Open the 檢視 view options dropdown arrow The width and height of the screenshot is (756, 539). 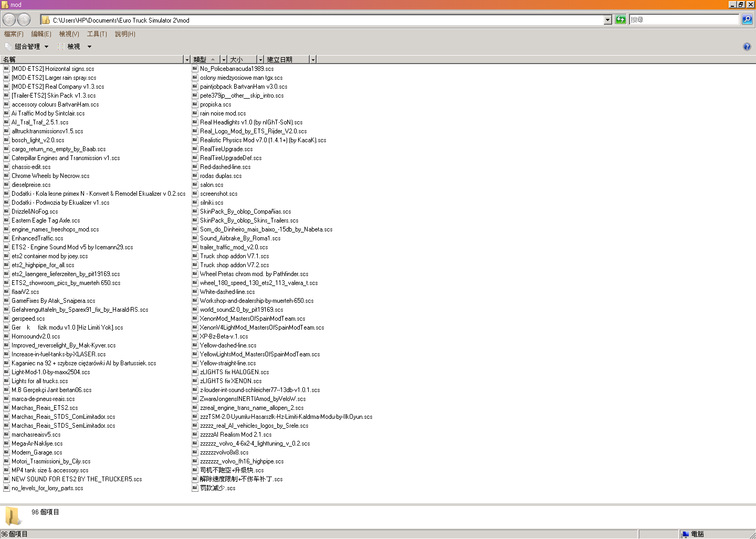click(x=89, y=47)
